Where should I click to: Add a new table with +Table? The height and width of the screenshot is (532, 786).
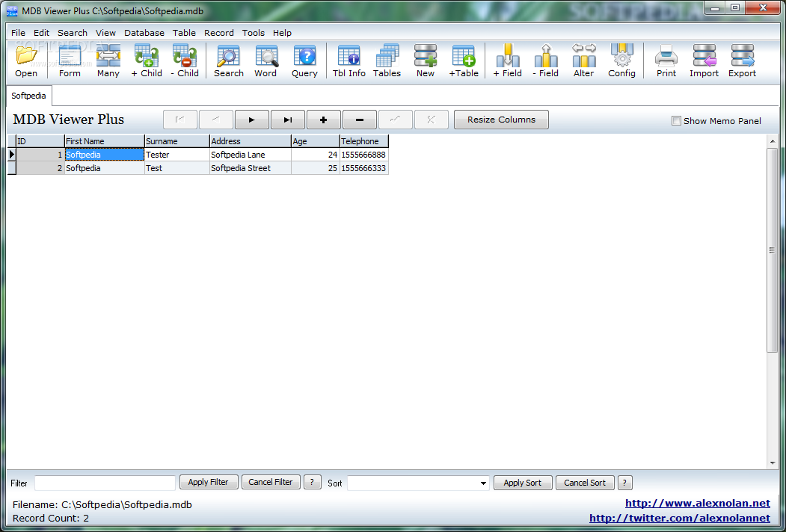click(x=464, y=61)
